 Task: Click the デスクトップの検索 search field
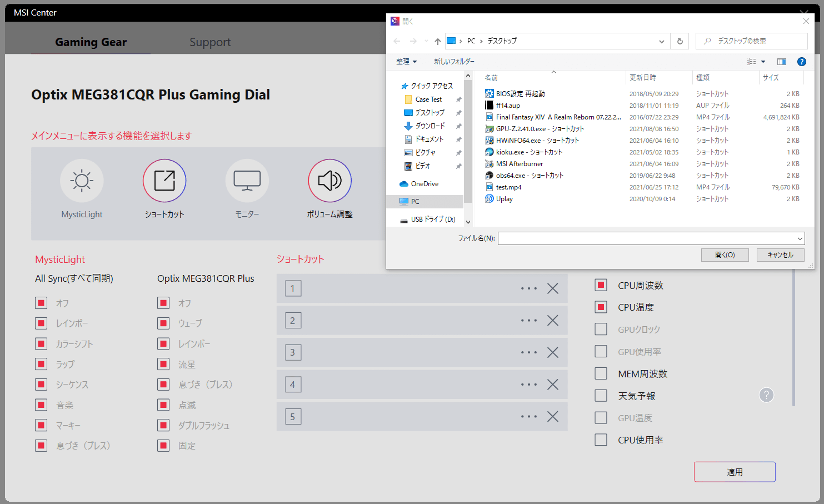752,41
